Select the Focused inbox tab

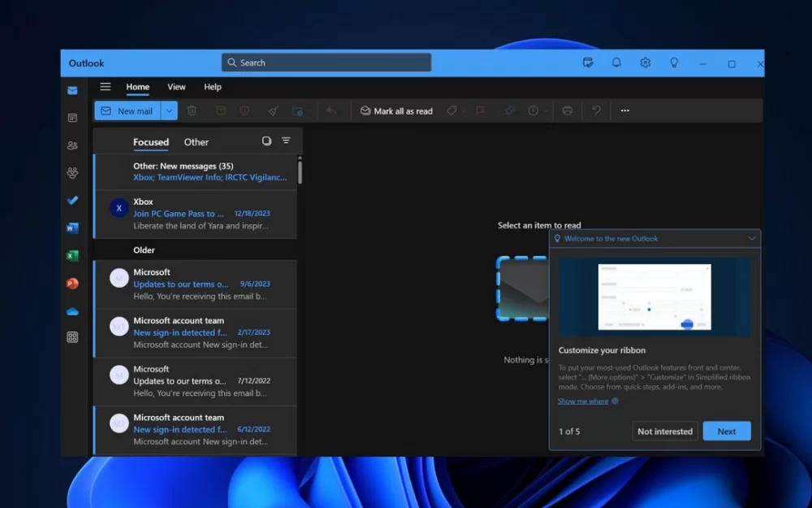pyautogui.click(x=151, y=141)
